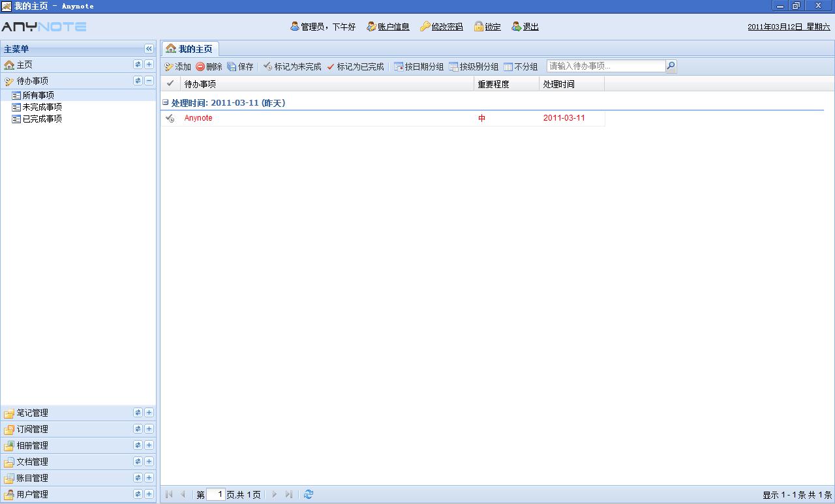Refresh the 用户管理 panel
The image size is (835, 504).
coord(138,494)
